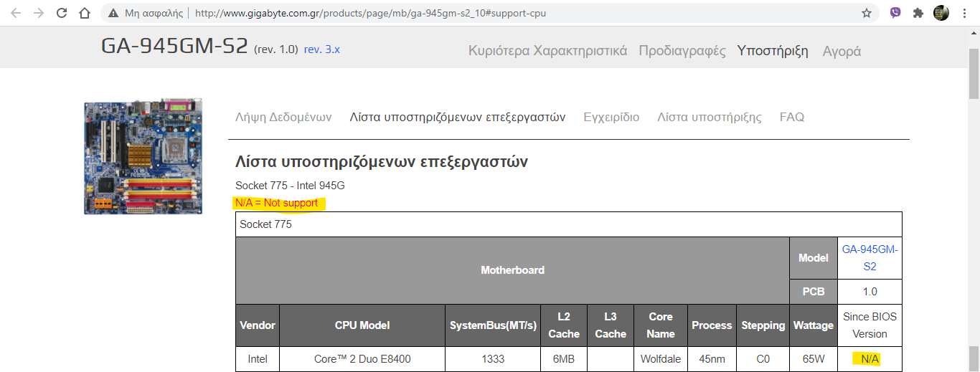Click the Socket 775 - Intel 945G text
The height and width of the screenshot is (372, 980).
290,186
